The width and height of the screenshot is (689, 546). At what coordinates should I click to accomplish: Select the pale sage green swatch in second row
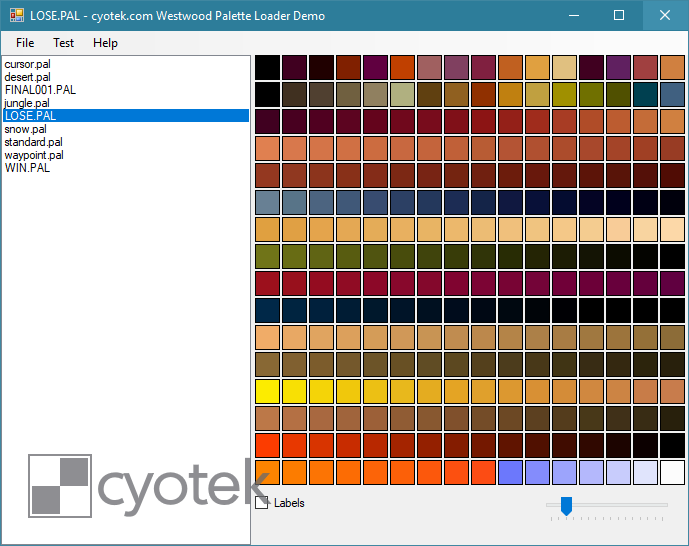click(x=402, y=94)
